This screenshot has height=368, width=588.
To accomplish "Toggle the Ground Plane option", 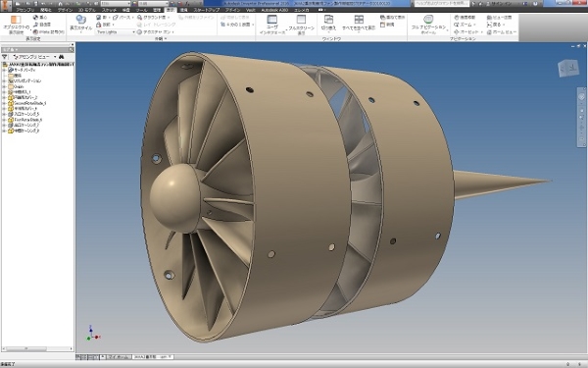I will point(153,18).
